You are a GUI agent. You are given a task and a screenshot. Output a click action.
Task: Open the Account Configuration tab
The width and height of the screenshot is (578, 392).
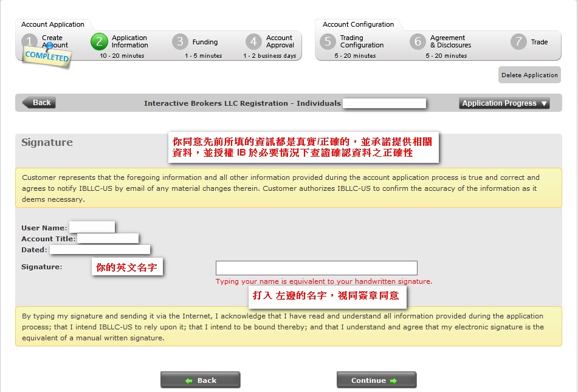[x=359, y=24]
